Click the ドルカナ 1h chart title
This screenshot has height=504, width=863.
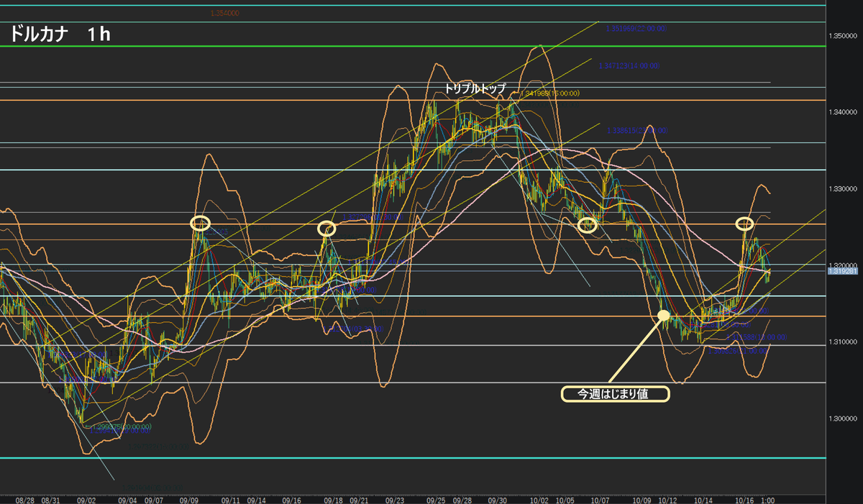60,33
